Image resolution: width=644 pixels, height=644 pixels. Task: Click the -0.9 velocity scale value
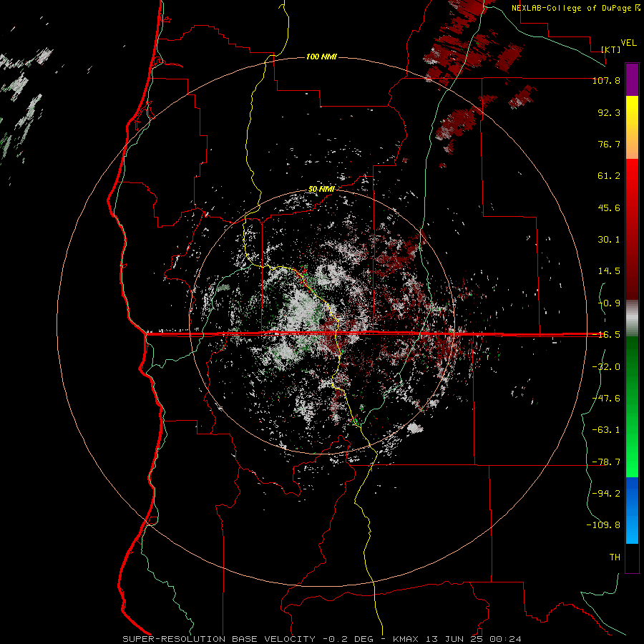609,303
